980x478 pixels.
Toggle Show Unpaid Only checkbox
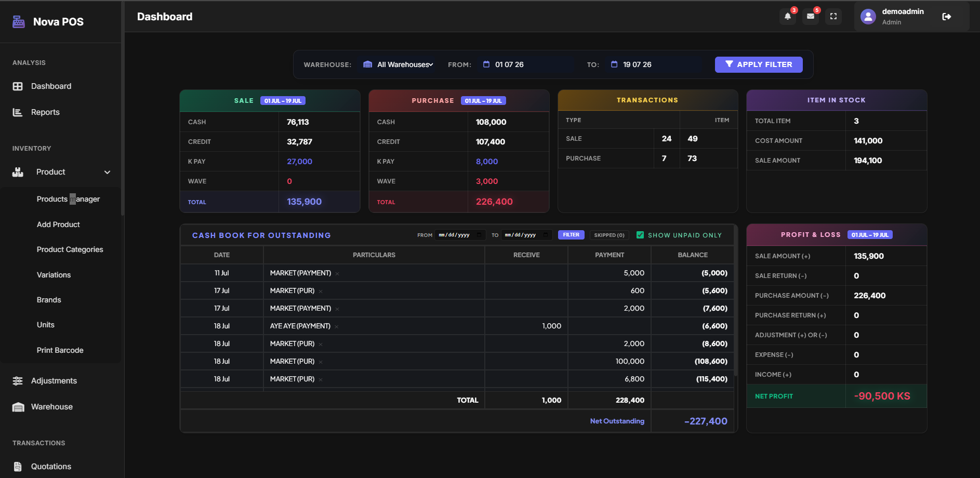(640, 235)
